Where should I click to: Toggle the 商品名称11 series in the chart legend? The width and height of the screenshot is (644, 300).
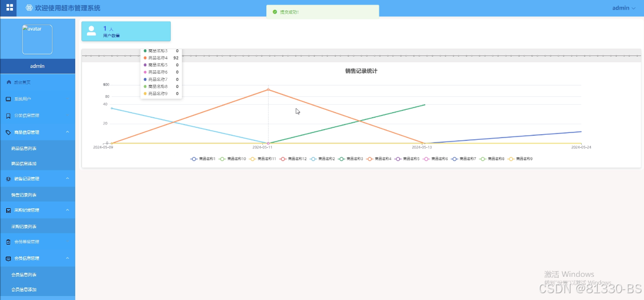coord(263,158)
